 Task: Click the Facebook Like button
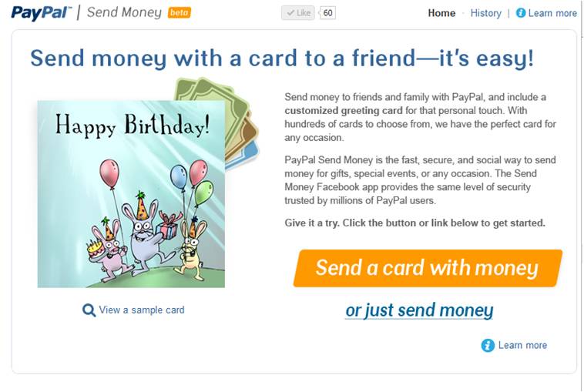point(298,13)
